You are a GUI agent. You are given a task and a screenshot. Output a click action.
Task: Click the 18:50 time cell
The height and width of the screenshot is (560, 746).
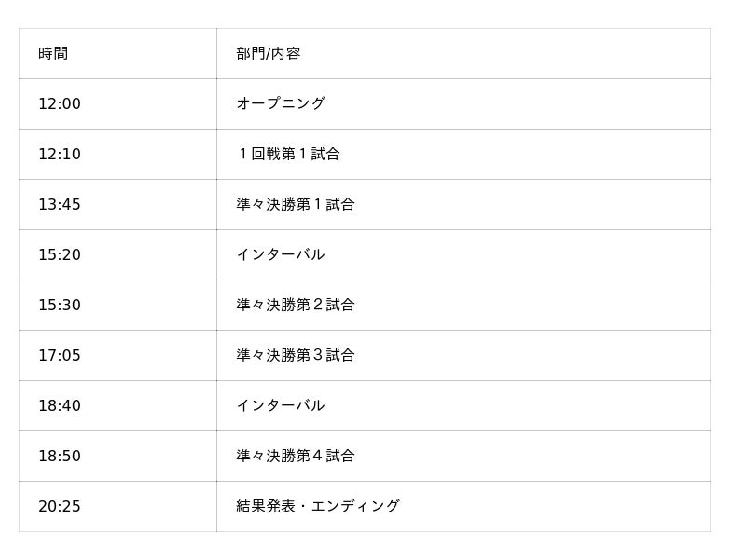click(x=60, y=457)
